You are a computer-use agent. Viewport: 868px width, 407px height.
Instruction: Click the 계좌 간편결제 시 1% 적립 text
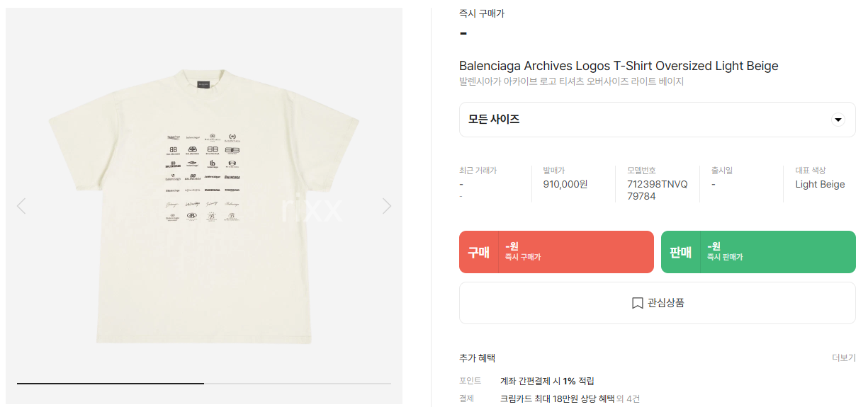[547, 381]
